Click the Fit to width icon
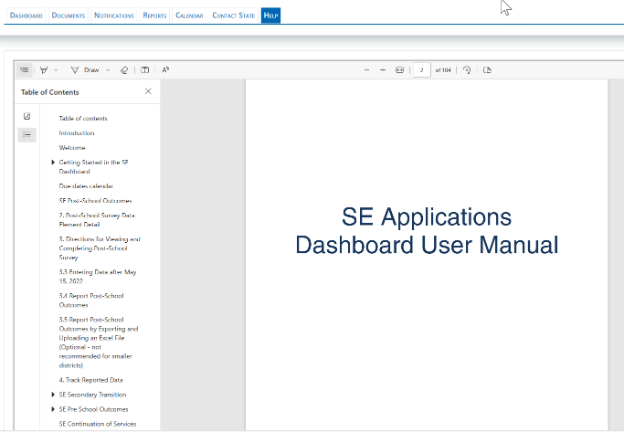Screen dimensions: 624x432 coord(400,70)
